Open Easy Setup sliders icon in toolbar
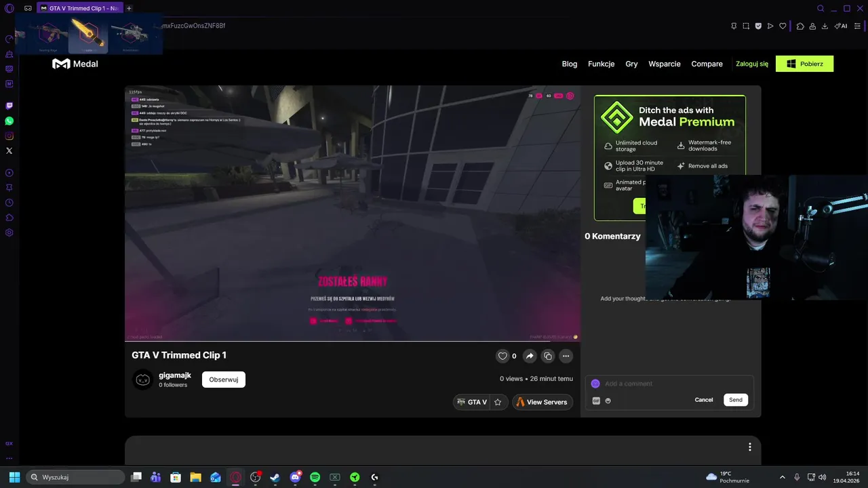The height and width of the screenshot is (488, 868). 857,26
